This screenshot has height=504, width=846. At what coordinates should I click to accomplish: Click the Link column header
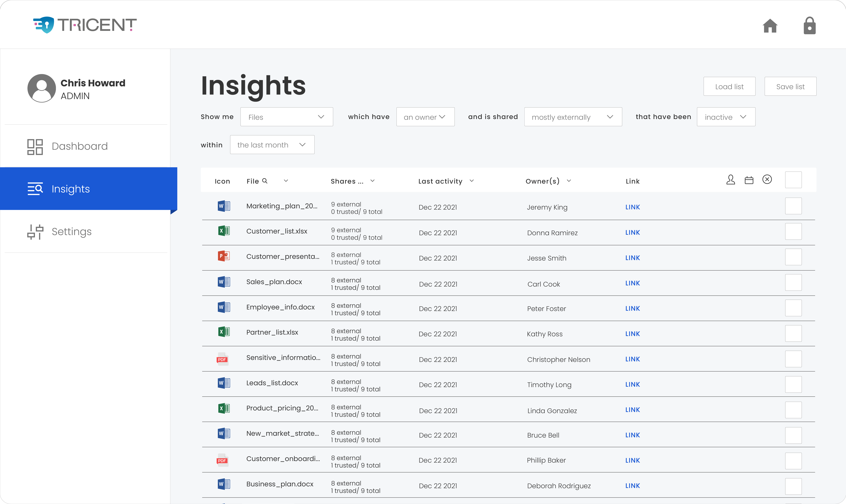(x=632, y=181)
